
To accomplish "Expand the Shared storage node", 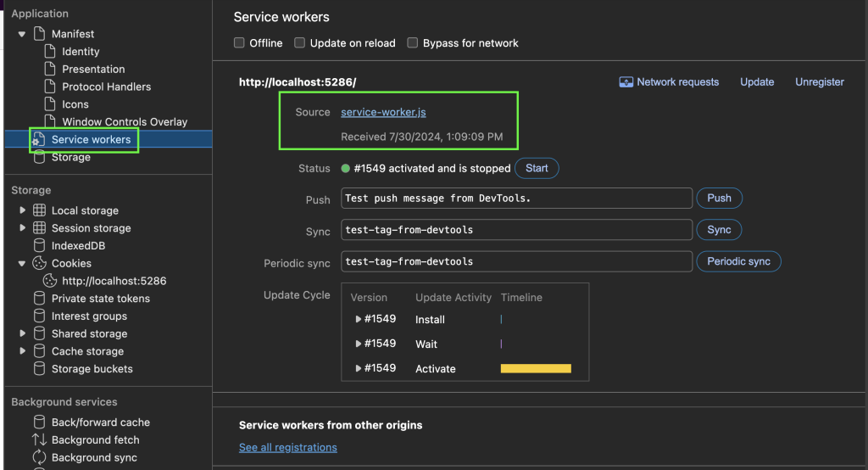I will (x=22, y=333).
